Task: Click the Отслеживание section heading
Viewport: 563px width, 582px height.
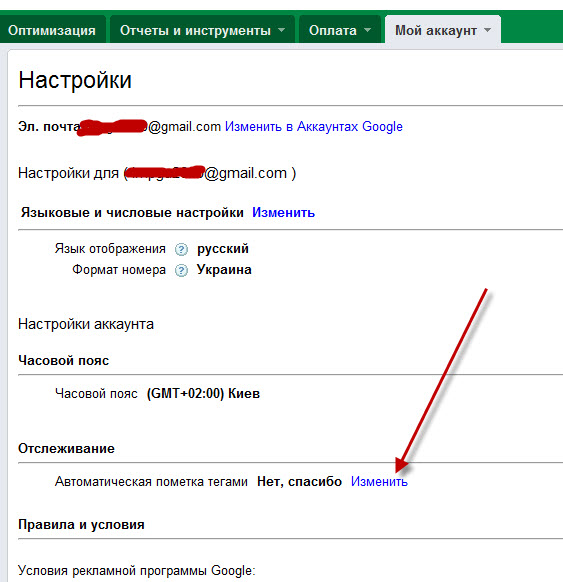Action: click(66, 448)
